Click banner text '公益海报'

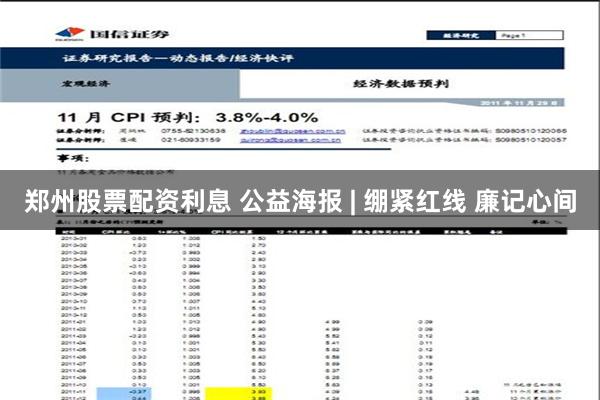pos(291,201)
